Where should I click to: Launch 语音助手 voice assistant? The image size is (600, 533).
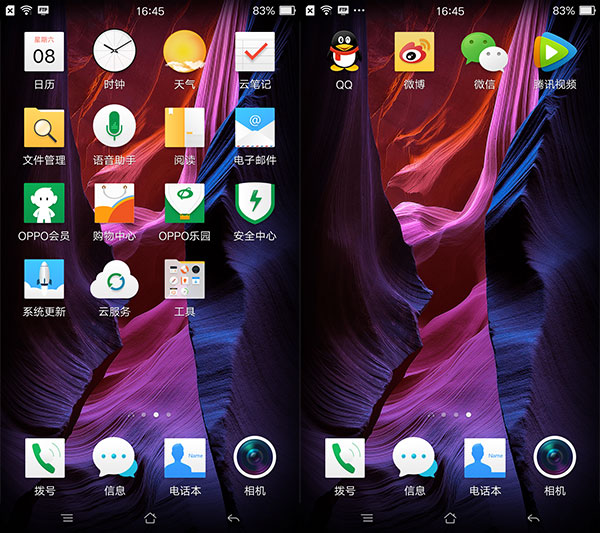[x=114, y=126]
